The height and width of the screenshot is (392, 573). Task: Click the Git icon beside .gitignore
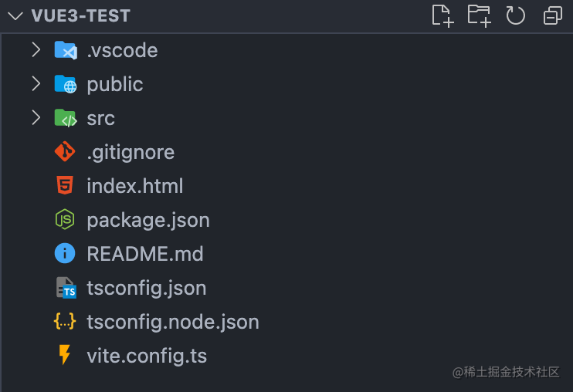(65, 151)
